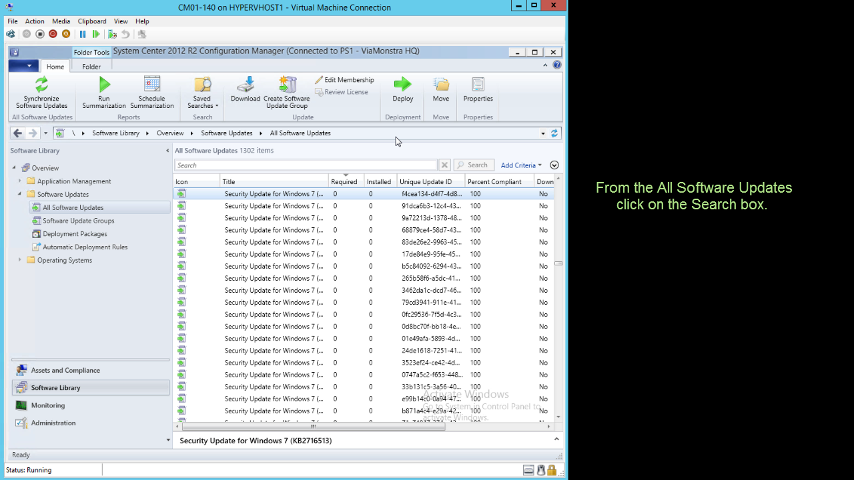Open Properties in the ribbon
The height and width of the screenshot is (480, 854).
pyautogui.click(x=478, y=86)
